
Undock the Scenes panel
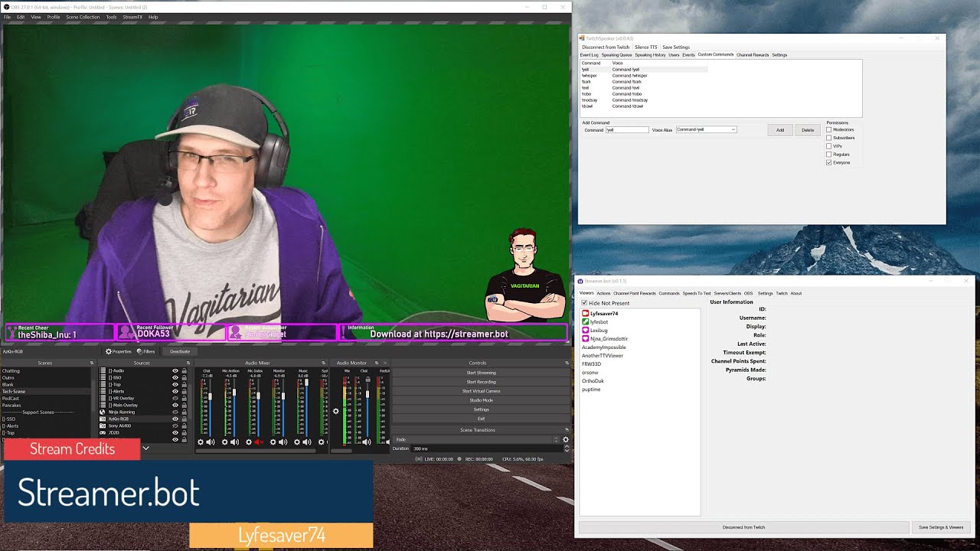92,363
